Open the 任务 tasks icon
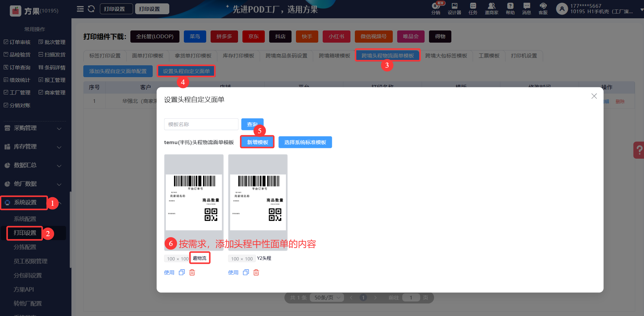 pos(473,9)
